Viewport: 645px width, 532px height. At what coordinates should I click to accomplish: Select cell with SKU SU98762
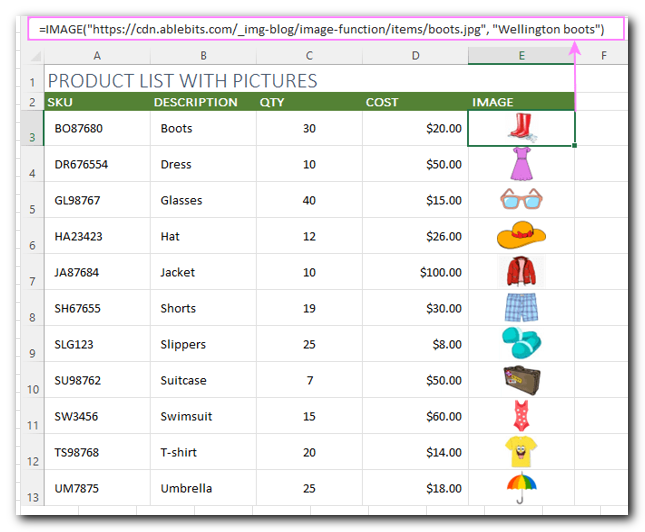coord(97,380)
